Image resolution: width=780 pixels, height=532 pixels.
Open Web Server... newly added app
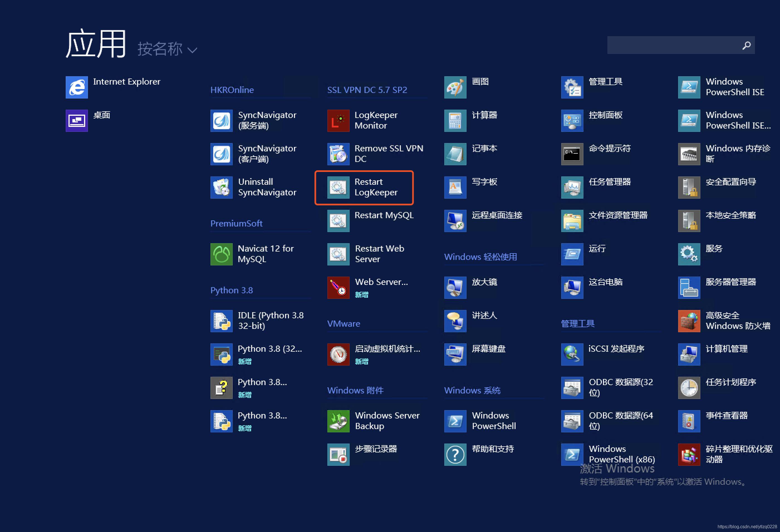click(338, 287)
